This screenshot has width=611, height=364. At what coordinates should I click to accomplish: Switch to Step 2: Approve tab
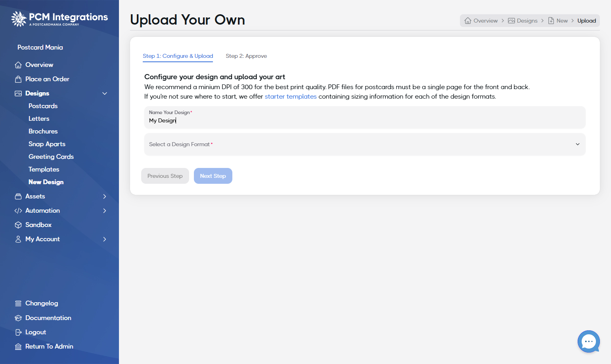pos(246,56)
